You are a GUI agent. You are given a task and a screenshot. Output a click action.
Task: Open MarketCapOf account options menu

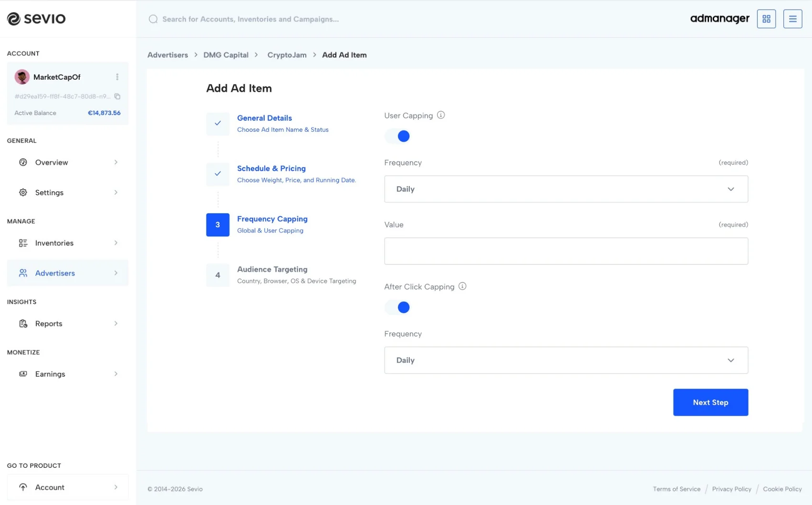tap(117, 77)
